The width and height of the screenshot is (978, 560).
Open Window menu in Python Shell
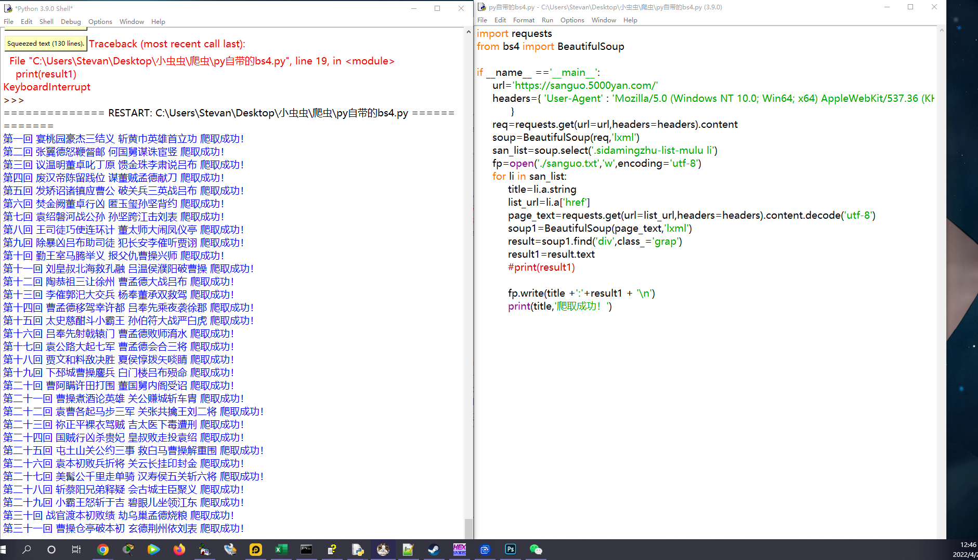point(132,21)
